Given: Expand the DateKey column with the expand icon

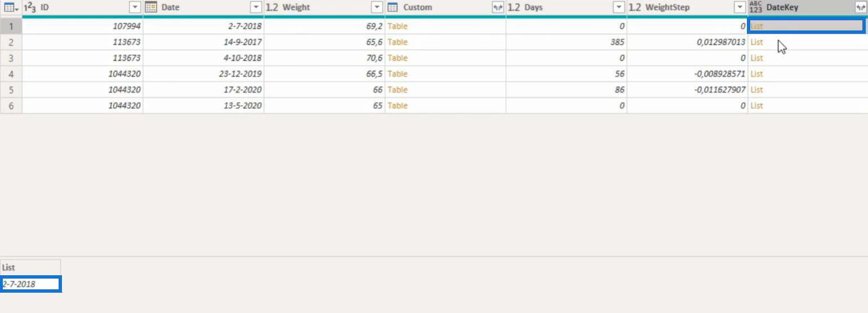Looking at the screenshot, I should [x=860, y=7].
